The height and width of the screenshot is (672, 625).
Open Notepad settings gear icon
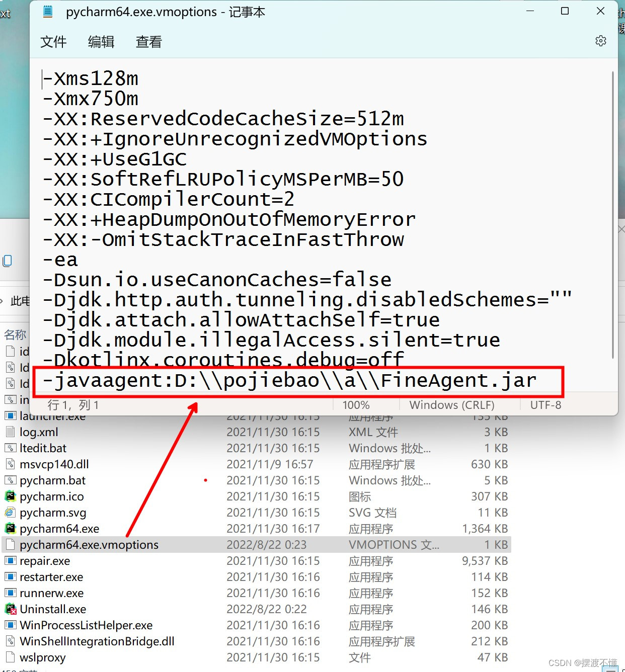tap(600, 41)
